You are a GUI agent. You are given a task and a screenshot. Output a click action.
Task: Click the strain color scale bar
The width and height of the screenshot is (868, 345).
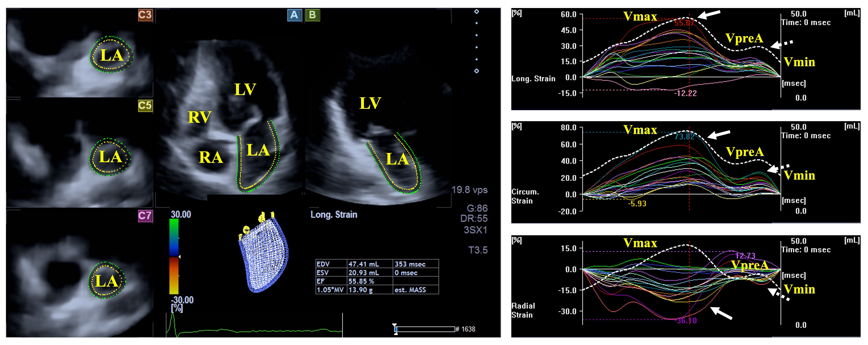point(174,257)
